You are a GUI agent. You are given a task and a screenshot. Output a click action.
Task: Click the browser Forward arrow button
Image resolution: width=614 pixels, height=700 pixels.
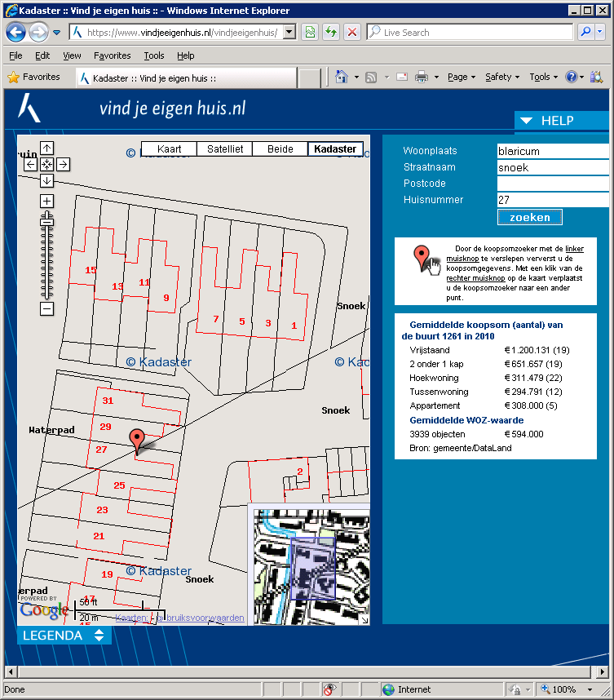point(39,32)
